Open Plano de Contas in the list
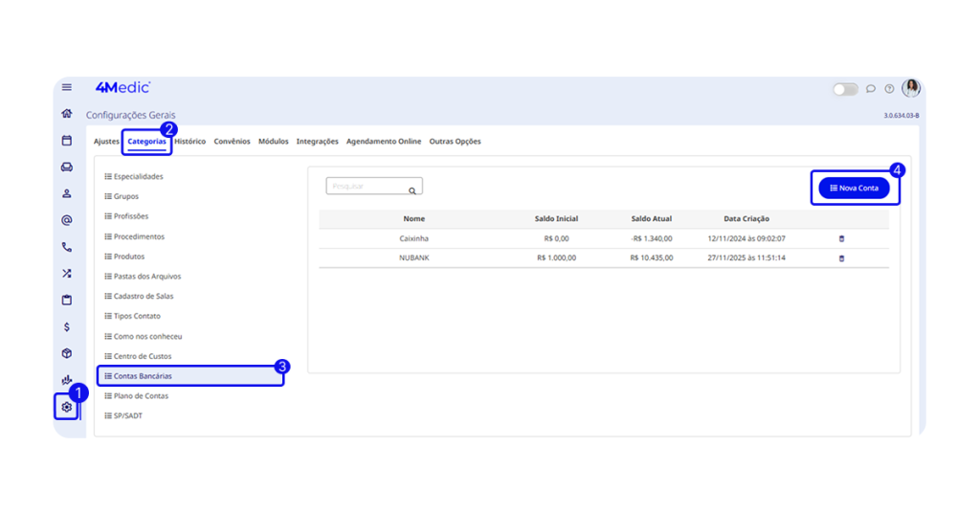 click(141, 396)
